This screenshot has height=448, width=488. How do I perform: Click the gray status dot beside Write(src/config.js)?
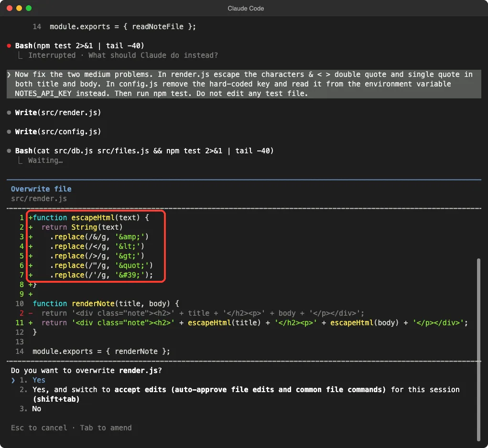click(9, 132)
